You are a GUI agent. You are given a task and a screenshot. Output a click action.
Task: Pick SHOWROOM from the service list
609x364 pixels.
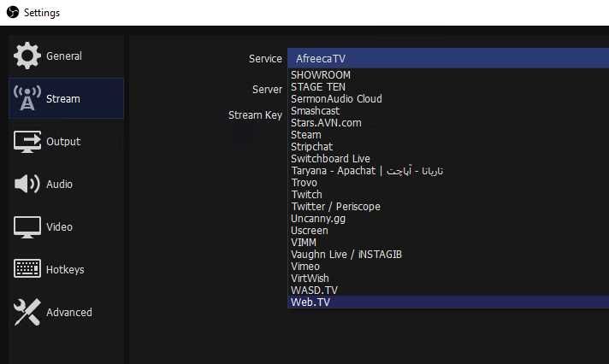(321, 75)
